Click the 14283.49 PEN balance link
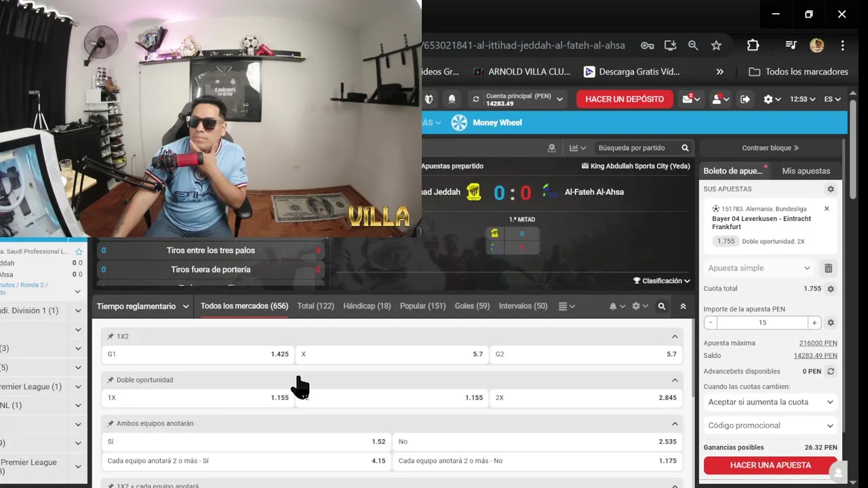Screen dimensions: 868x488 (815, 355)
